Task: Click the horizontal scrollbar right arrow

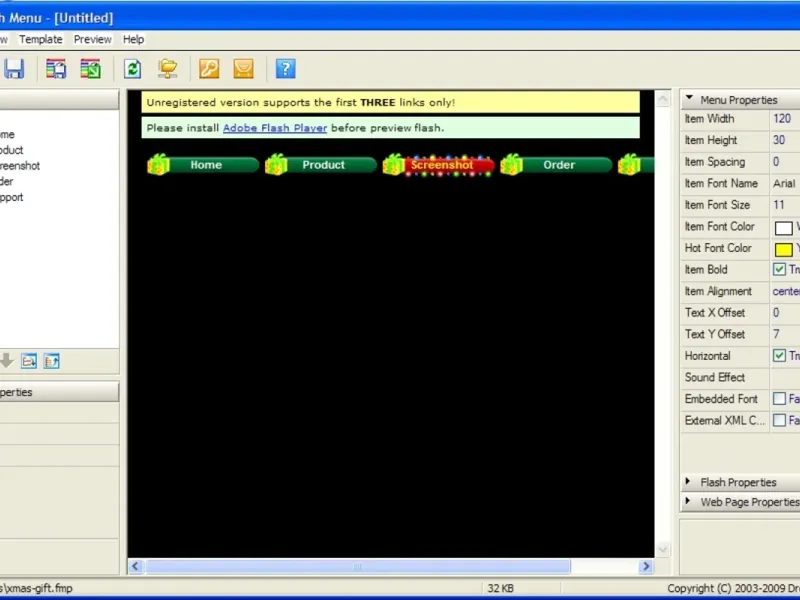Action: tap(646, 566)
